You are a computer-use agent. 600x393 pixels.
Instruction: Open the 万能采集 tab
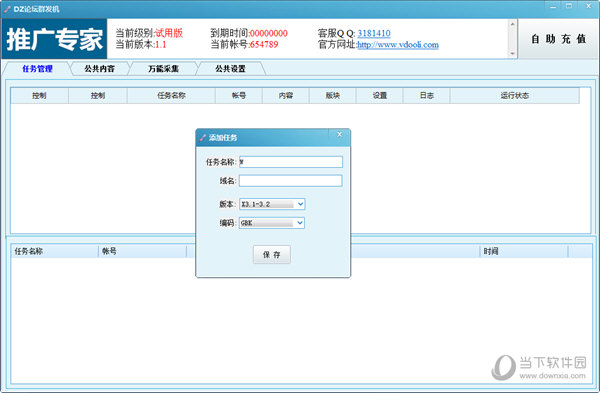163,68
